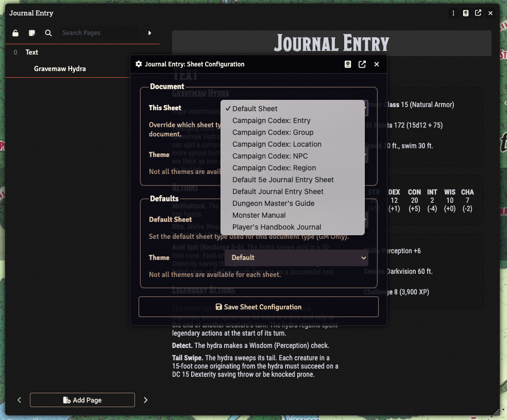Screen dimensions: 507x420
Task: Click the pop-out icon in Journal Entry header
Action: 478,13
